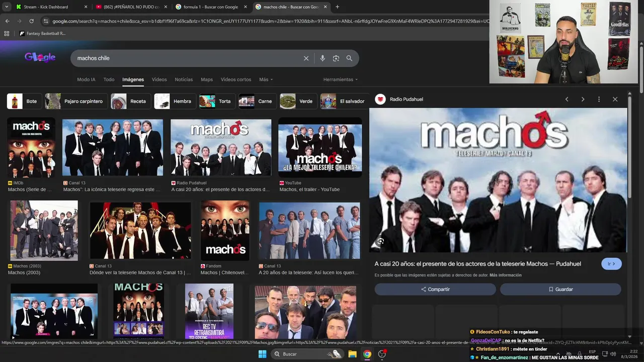Go to next image in preview panel
This screenshot has width=644, height=362.
tap(583, 100)
